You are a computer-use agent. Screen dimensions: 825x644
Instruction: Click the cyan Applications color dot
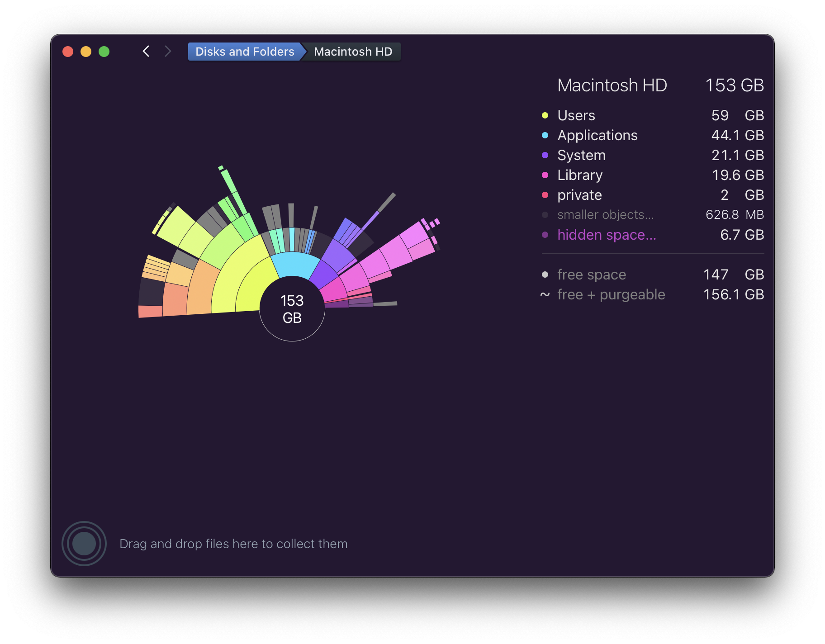[x=545, y=135]
